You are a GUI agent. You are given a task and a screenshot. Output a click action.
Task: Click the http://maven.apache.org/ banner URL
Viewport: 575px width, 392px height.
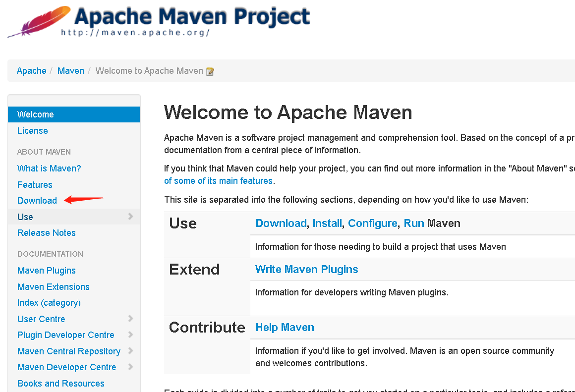coord(135,33)
